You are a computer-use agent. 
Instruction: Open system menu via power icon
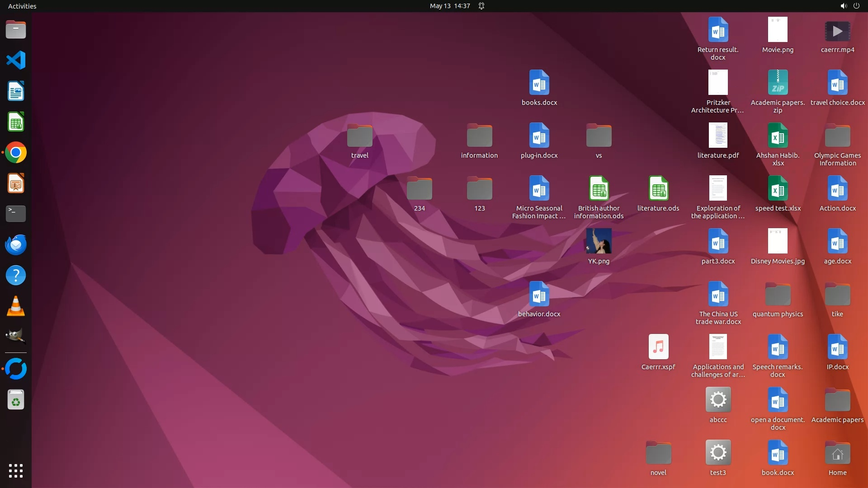coord(856,6)
